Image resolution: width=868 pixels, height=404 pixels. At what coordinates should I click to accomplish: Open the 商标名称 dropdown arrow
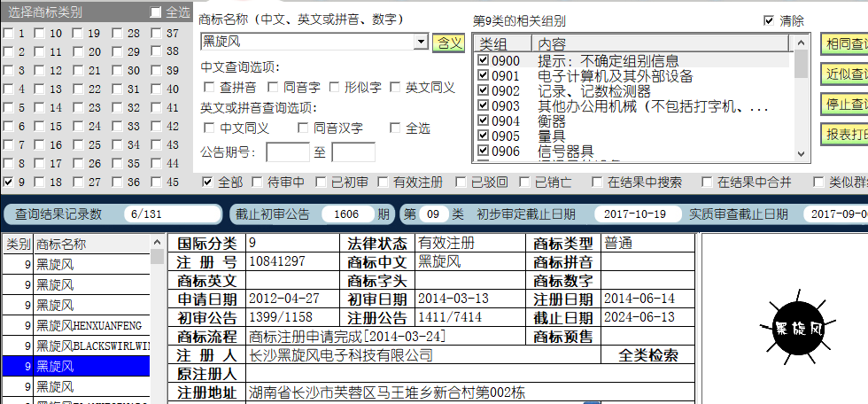422,42
